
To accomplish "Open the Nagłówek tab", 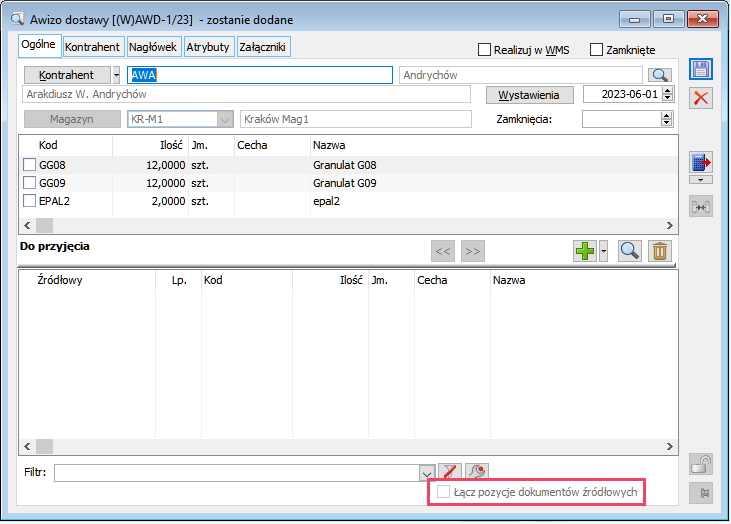I will click(153, 47).
